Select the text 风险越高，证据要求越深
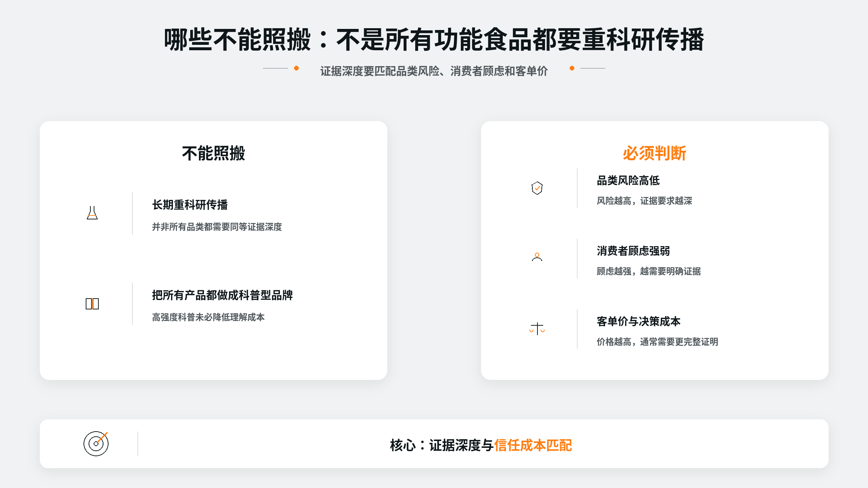The height and width of the screenshot is (488, 868). [x=644, y=201]
